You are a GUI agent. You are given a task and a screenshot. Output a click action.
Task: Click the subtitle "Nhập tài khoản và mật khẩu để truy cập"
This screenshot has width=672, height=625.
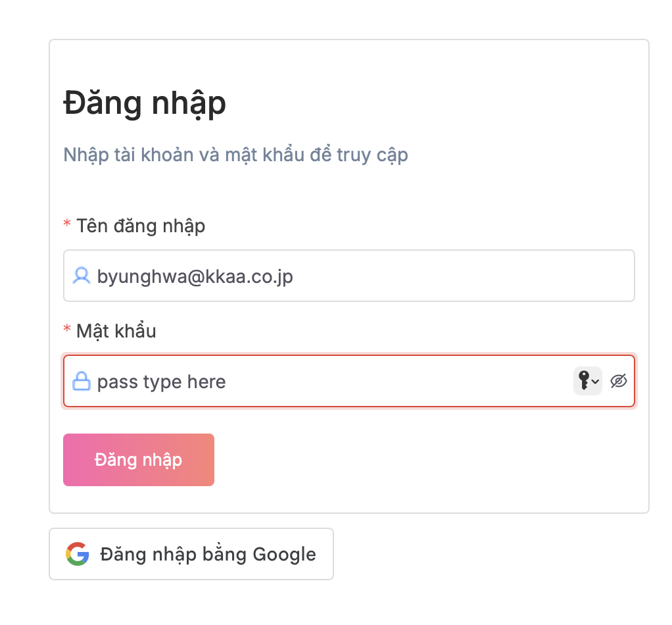coord(235,155)
